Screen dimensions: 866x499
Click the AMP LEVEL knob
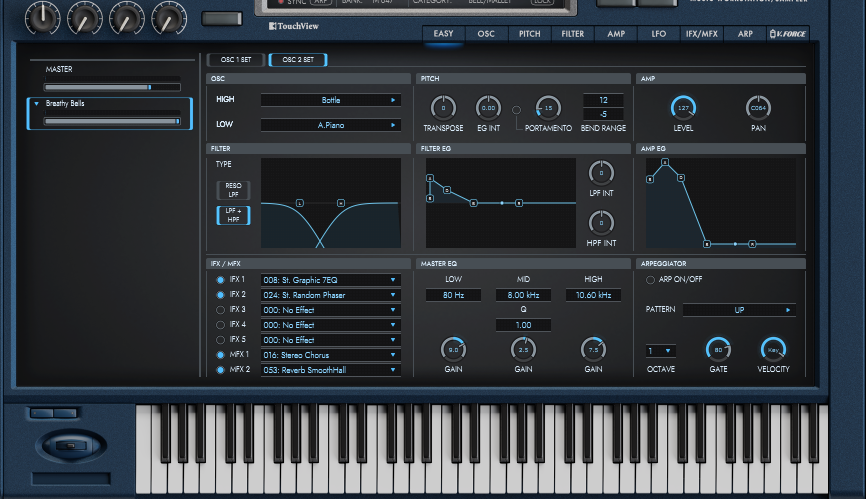[683, 108]
